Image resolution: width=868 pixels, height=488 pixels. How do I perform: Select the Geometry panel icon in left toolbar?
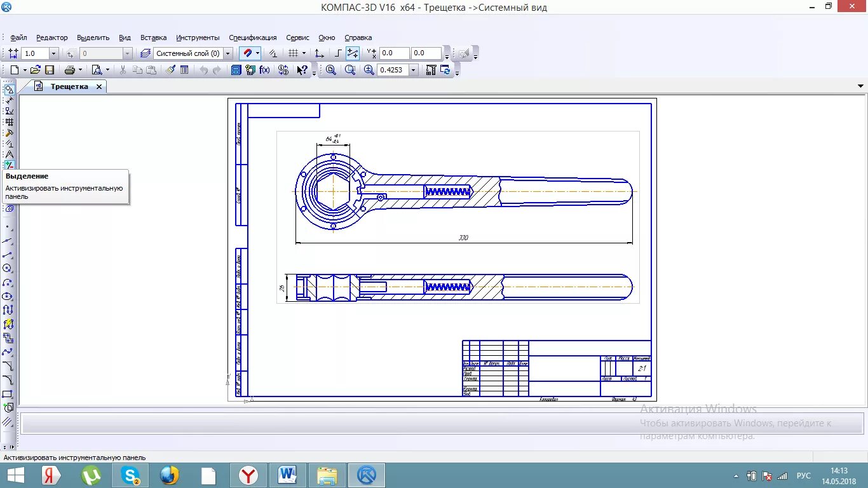9,90
